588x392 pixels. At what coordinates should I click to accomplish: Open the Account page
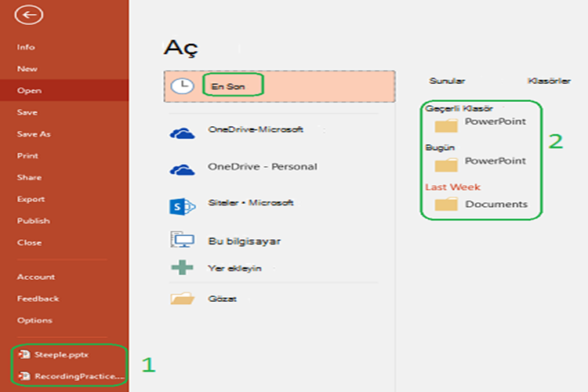[x=36, y=277]
